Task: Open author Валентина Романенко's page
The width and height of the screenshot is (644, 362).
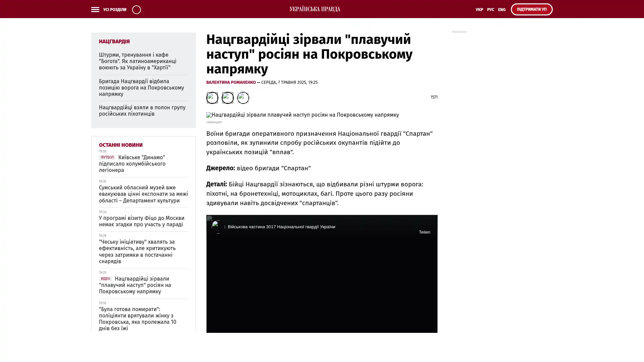Action: [231, 82]
